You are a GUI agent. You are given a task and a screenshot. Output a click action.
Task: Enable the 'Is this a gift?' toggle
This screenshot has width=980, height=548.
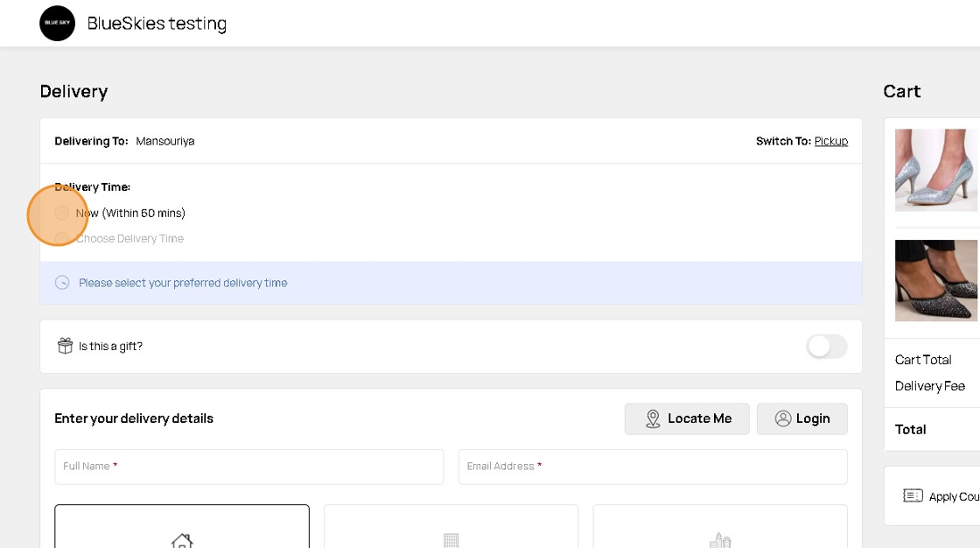826,347
